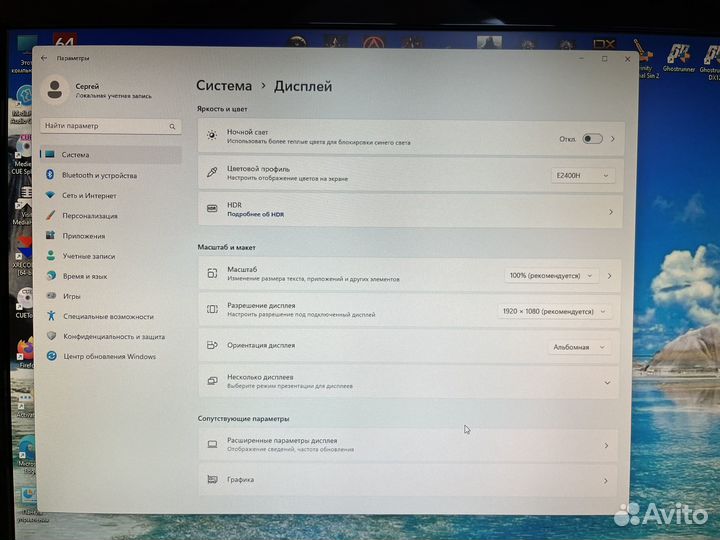Open the Firefox desktop shortcut
Viewport: 720px width, 540px height.
click(25, 352)
